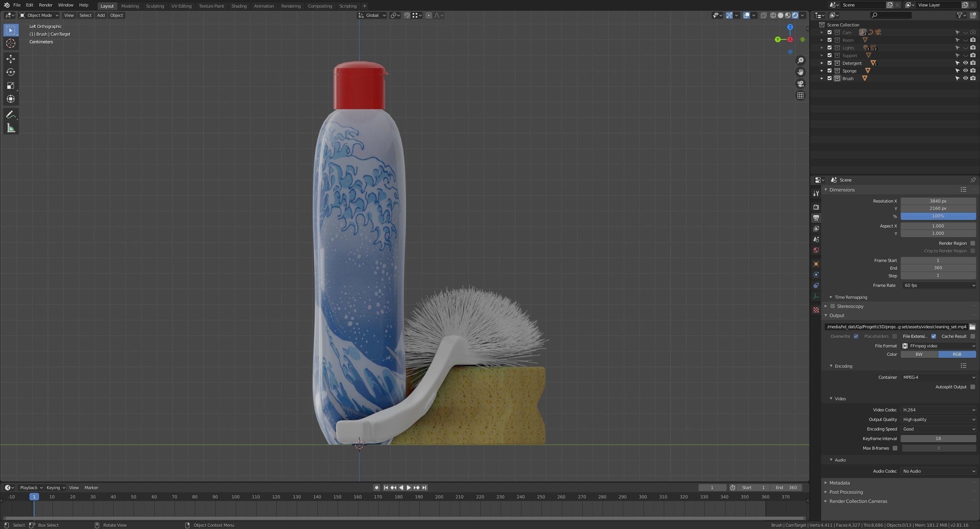The image size is (980, 529).
Task: Select the Cursor tool in the viewport toolbar
Action: (11, 43)
